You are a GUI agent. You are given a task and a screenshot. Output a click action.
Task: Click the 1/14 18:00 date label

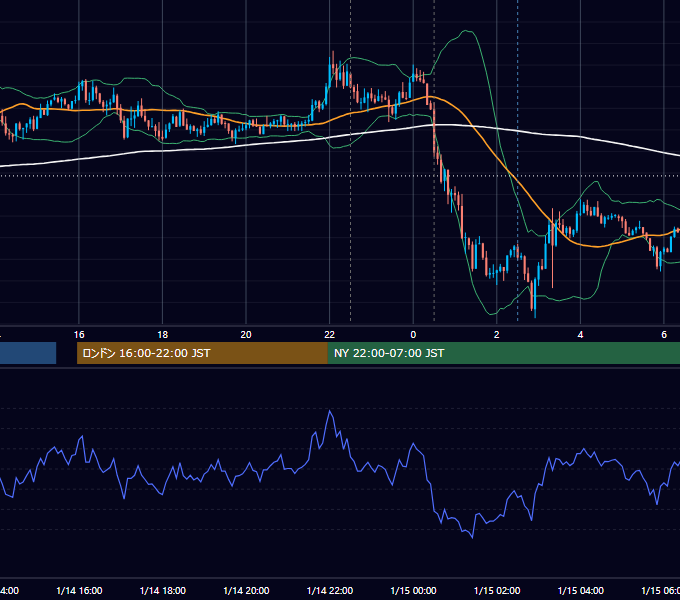click(x=163, y=591)
